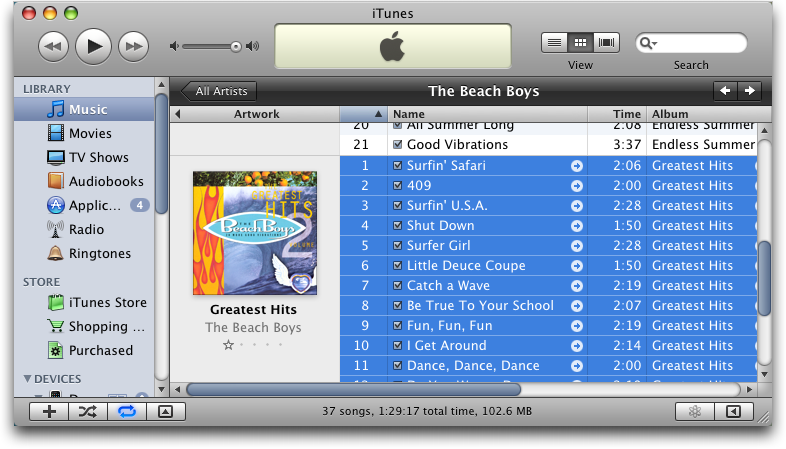Viewport: 786px width, 449px height.
Task: Uncheck the Little Deuce Coupe checkbox
Action: 398,266
